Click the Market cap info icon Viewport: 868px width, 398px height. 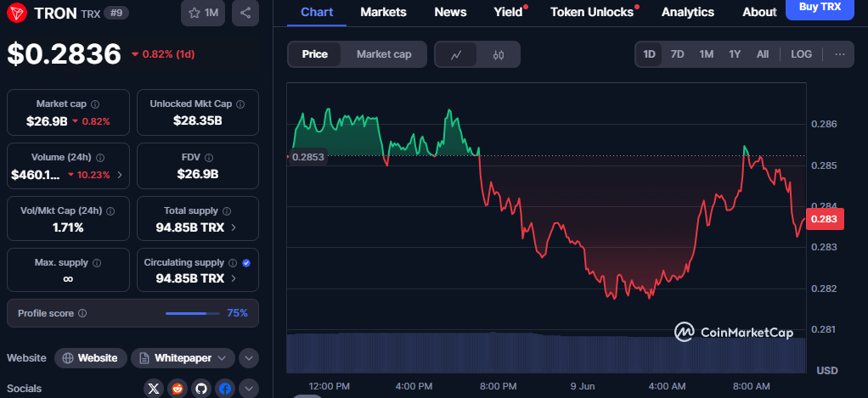click(94, 104)
